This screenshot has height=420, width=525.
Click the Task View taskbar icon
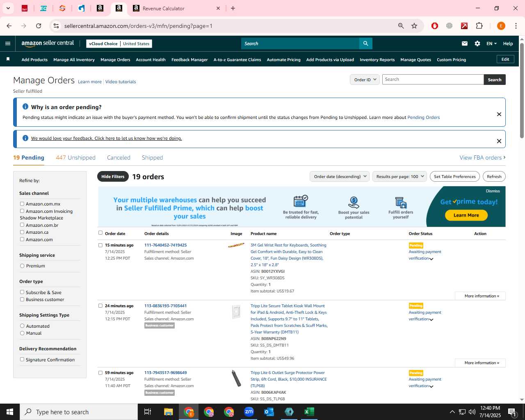pyautogui.click(x=148, y=412)
